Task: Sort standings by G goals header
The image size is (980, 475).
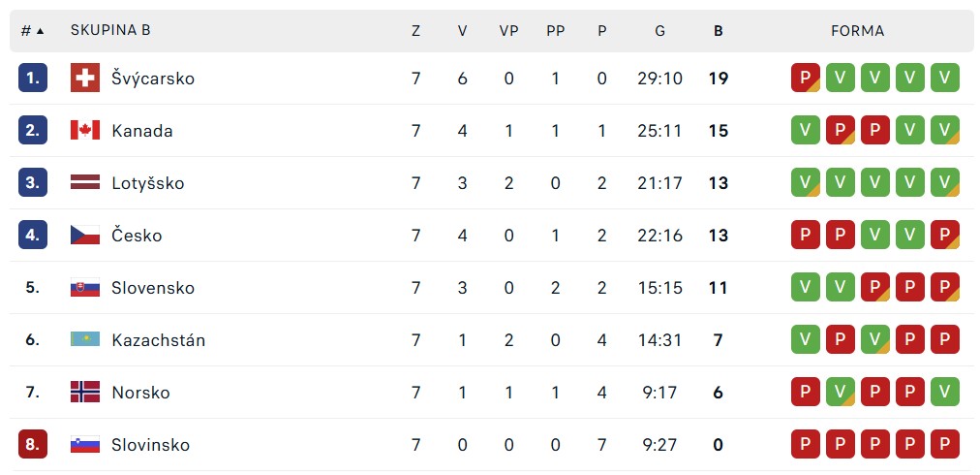Action: pos(660,31)
